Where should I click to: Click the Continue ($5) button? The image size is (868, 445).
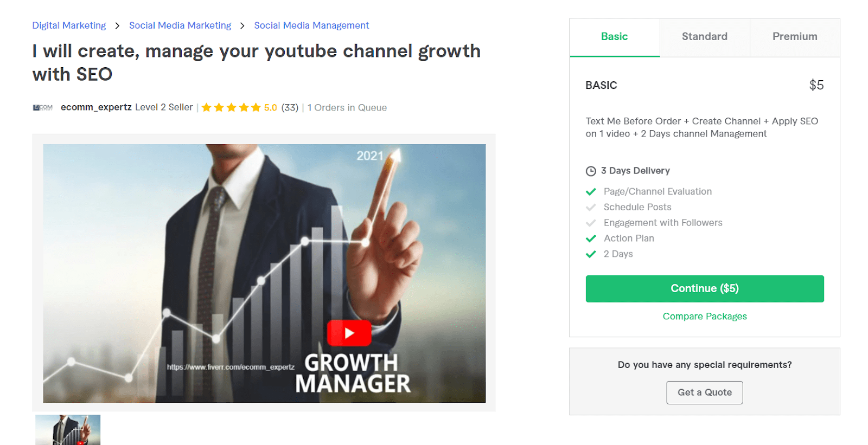pyautogui.click(x=705, y=288)
